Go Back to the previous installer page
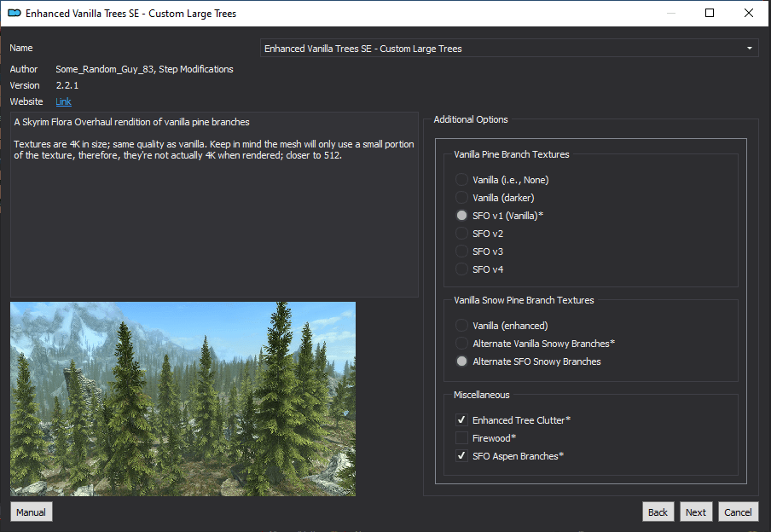The width and height of the screenshot is (771, 532). [x=658, y=512]
